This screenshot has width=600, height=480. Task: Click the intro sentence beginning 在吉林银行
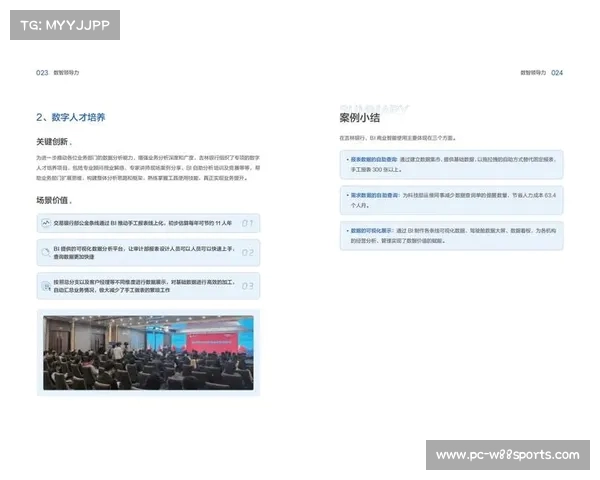tap(398, 138)
